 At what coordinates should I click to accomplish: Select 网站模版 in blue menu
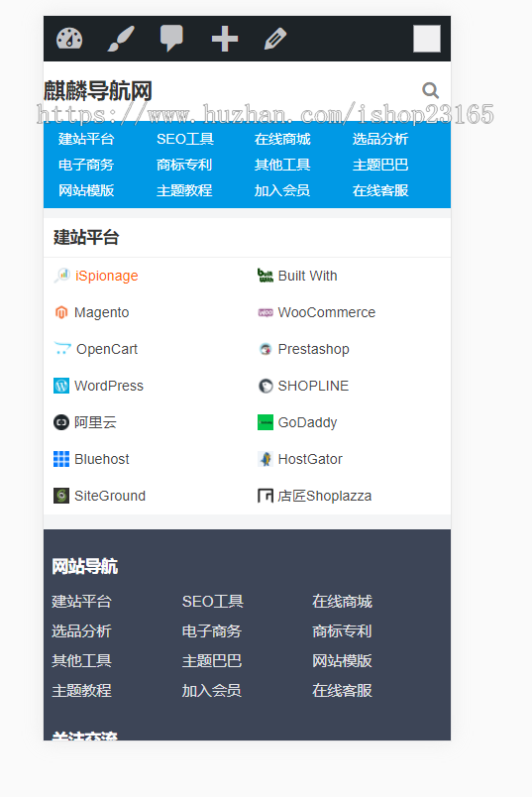pos(86,190)
